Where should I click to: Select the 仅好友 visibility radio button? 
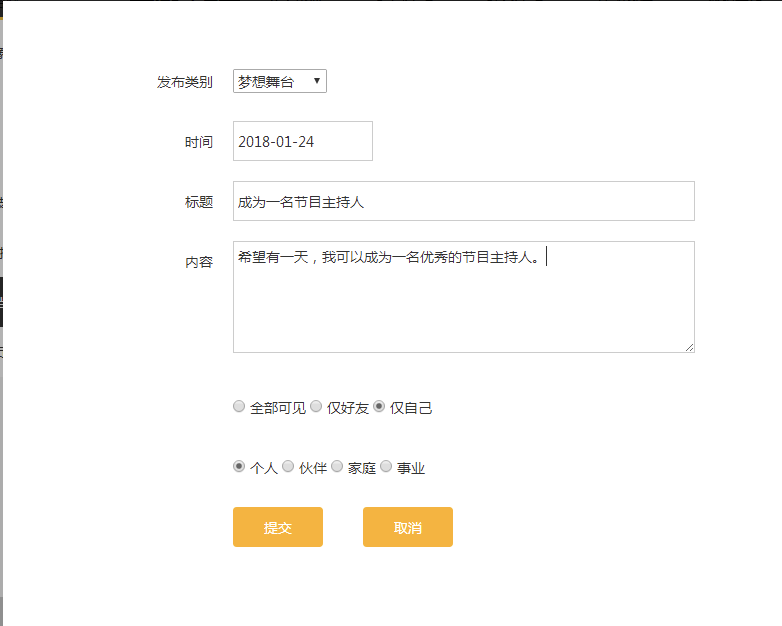[316, 407]
